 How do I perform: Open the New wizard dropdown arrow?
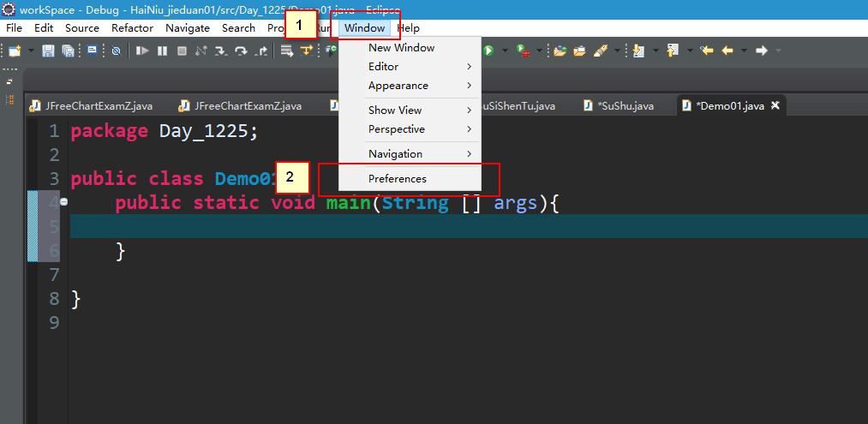coord(31,51)
